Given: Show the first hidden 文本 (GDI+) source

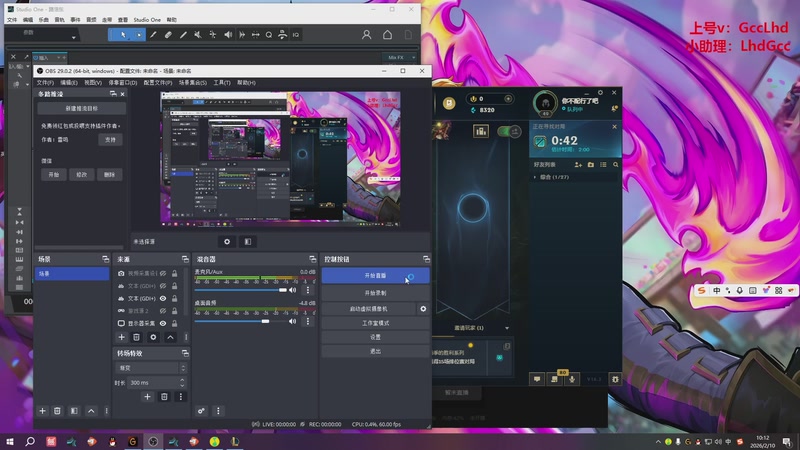Looking at the screenshot, I should (x=163, y=286).
